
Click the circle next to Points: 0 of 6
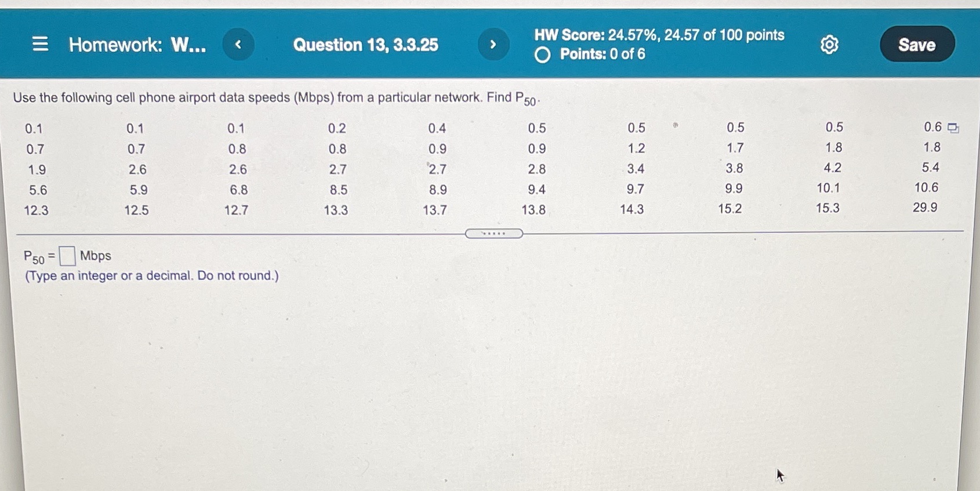pyautogui.click(x=543, y=54)
